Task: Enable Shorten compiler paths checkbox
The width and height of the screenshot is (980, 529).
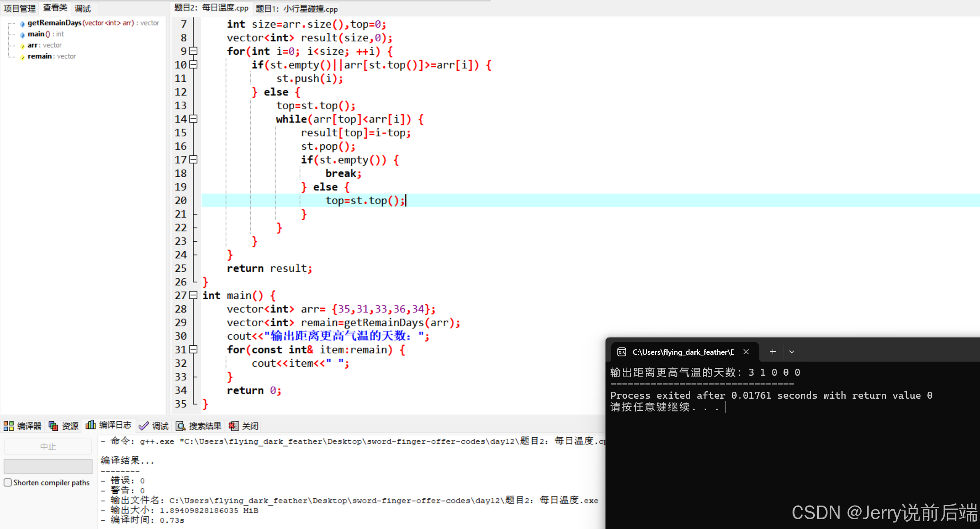Action: click(x=8, y=483)
